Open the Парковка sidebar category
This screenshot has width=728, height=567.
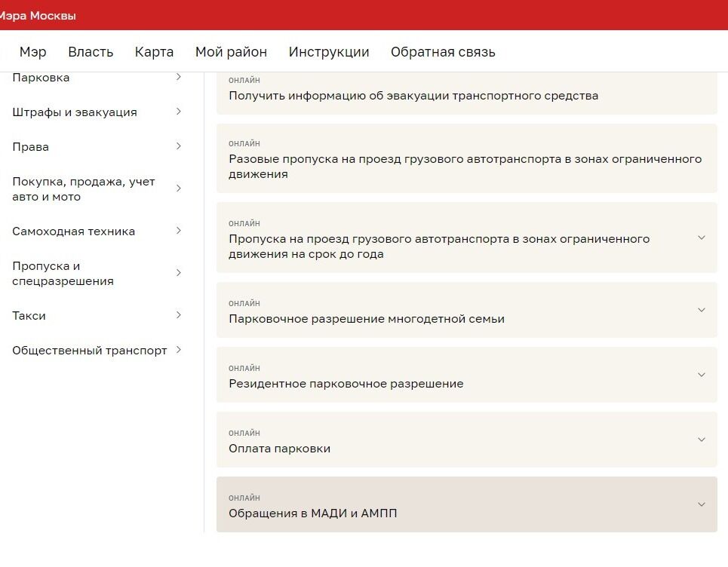click(41, 78)
